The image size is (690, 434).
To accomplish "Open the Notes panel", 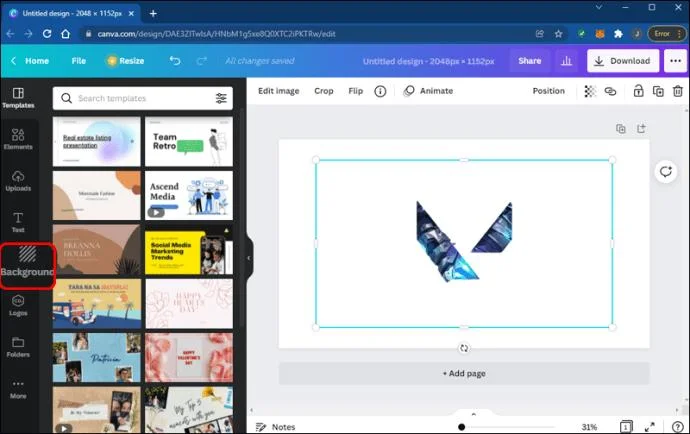I will click(x=275, y=427).
